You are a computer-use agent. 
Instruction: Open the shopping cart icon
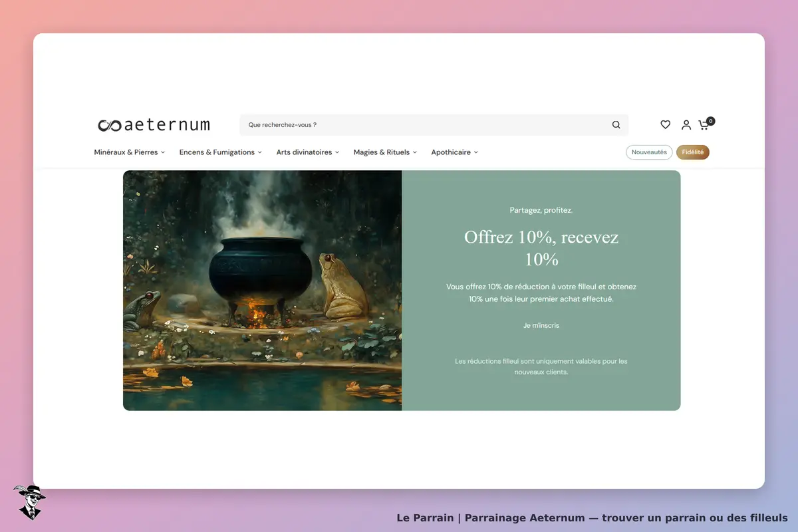pyautogui.click(x=704, y=125)
